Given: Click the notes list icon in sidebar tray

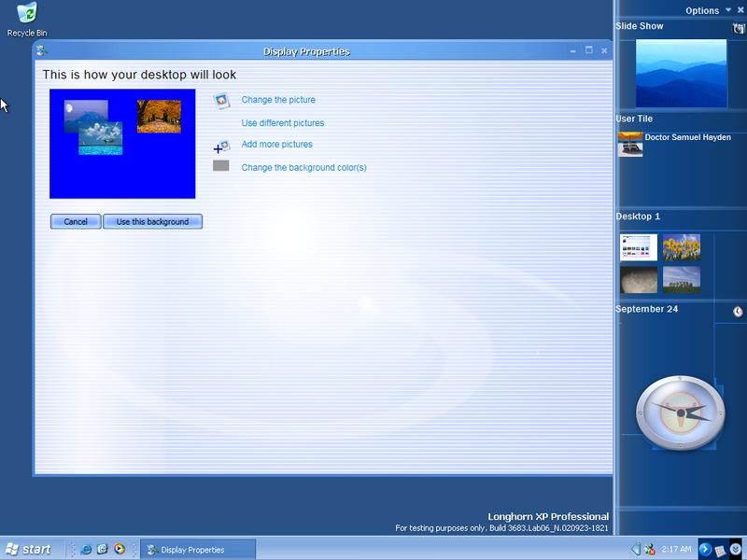Looking at the screenshot, I should [720, 550].
